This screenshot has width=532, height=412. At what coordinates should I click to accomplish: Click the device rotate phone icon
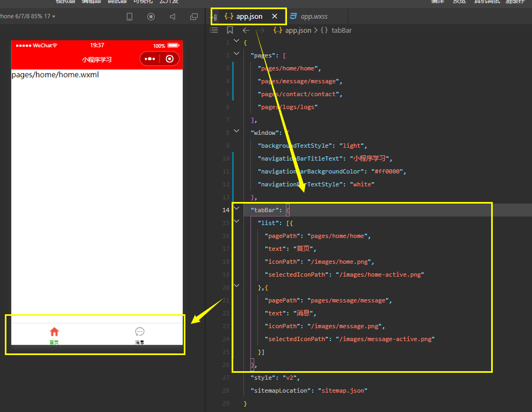pyautogui.click(x=130, y=17)
